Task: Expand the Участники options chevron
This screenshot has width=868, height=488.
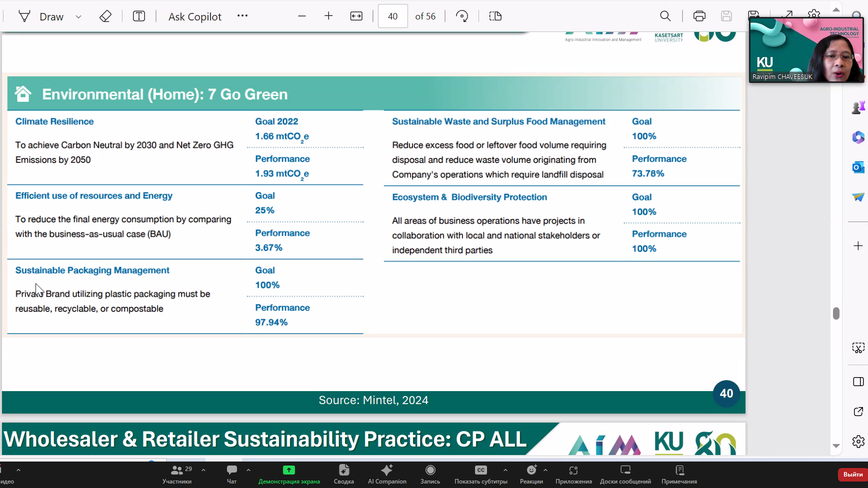Action: click(203, 470)
